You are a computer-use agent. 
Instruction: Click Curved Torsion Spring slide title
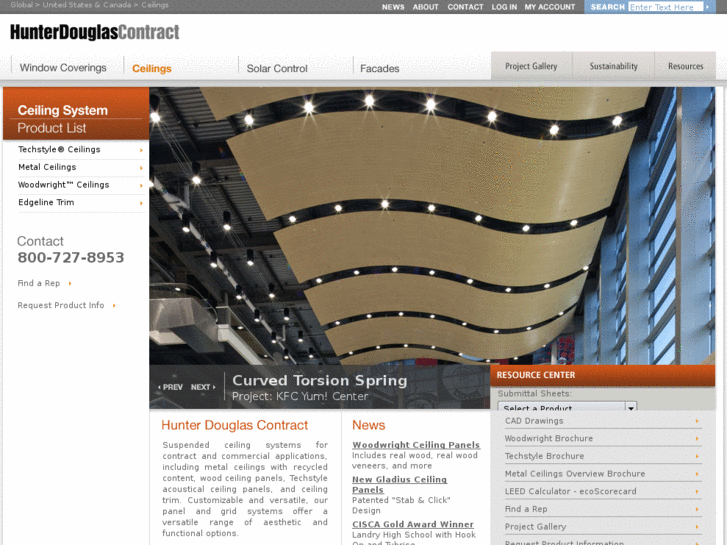click(319, 381)
